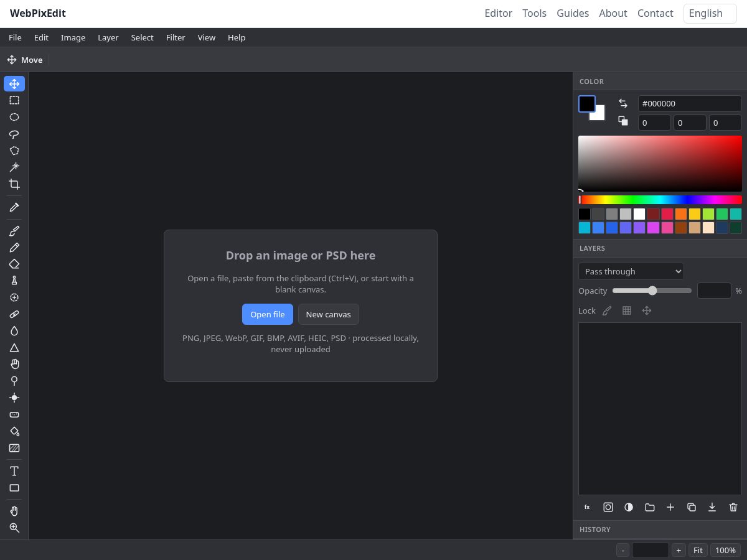Click the zoom out minus button

point(622,550)
